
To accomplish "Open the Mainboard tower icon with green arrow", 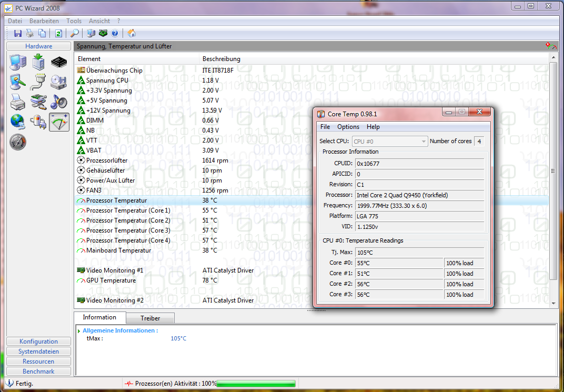I will (x=38, y=62).
